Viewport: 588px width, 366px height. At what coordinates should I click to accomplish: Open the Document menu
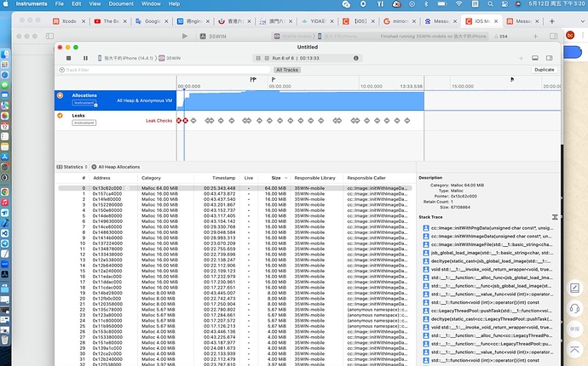(121, 3)
